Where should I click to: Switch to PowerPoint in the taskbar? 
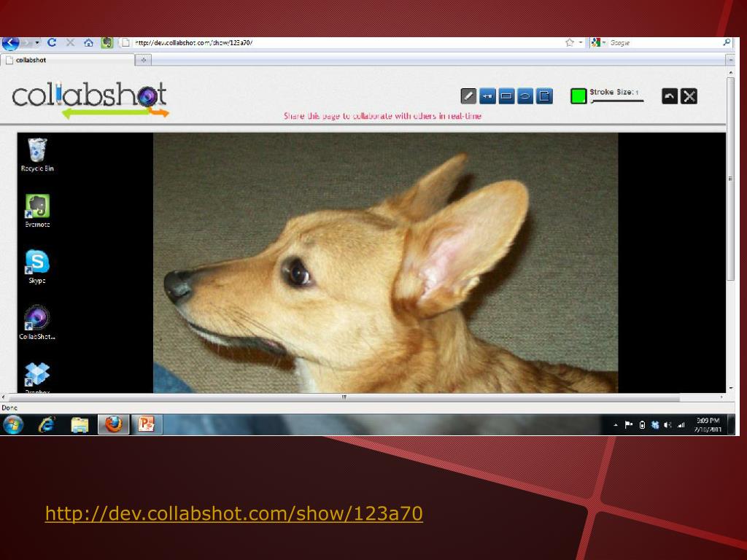click(x=146, y=424)
